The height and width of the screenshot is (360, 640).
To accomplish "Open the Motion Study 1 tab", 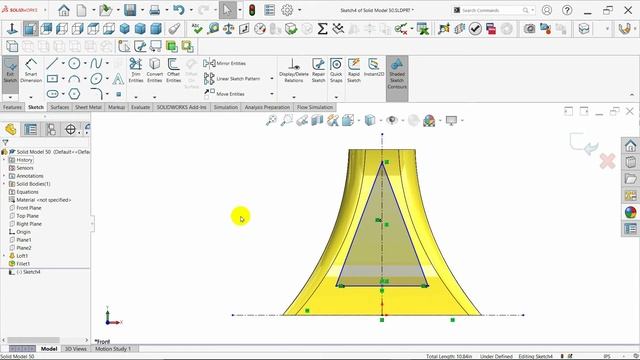I will (x=113, y=349).
